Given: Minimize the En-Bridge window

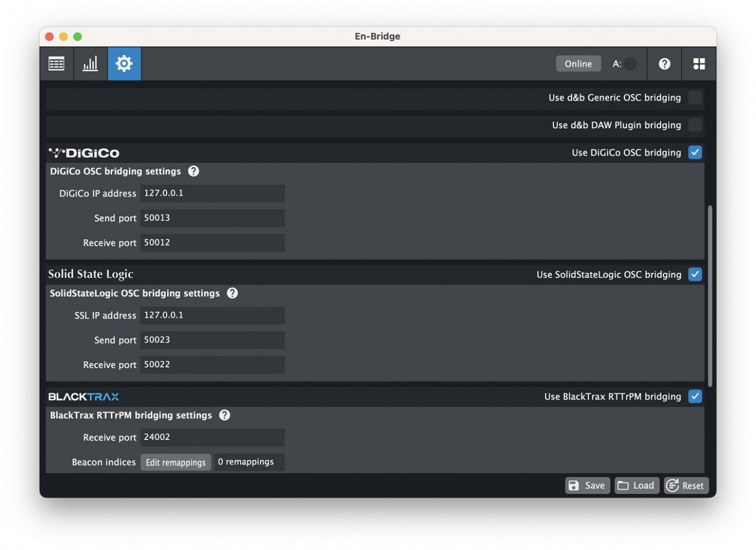Looking at the screenshot, I should [x=63, y=36].
